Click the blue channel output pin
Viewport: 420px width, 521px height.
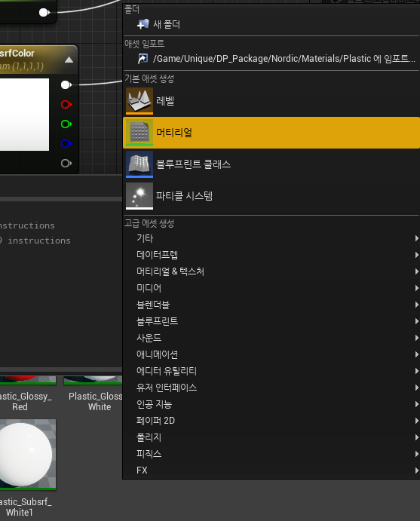tap(66, 143)
